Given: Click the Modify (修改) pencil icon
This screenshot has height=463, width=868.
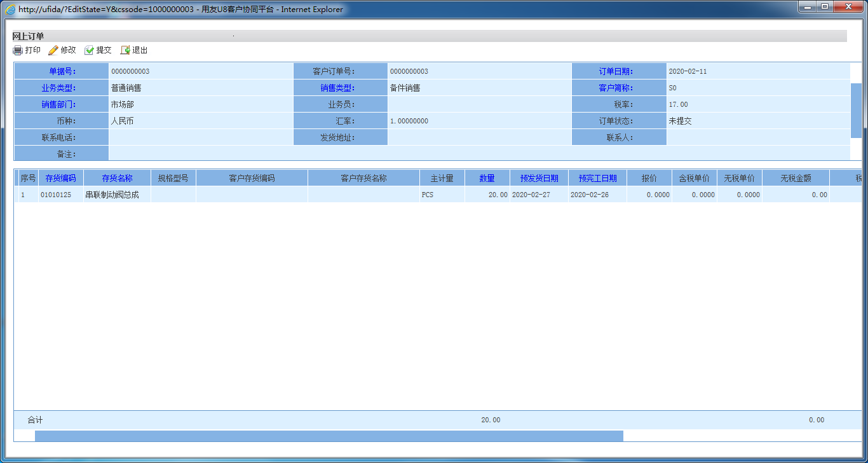Looking at the screenshot, I should tap(53, 50).
